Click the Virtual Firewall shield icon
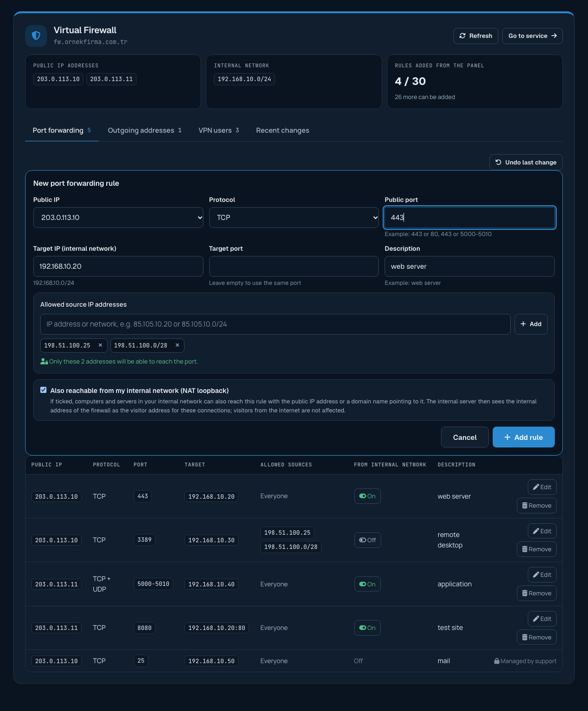Viewport: 588px width, 711px height. (x=36, y=36)
